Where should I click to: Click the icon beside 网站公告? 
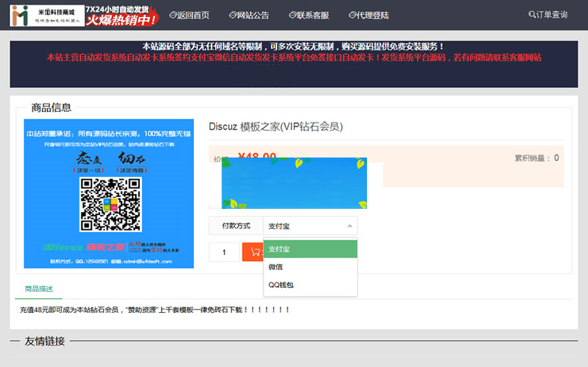pyautogui.click(x=233, y=15)
